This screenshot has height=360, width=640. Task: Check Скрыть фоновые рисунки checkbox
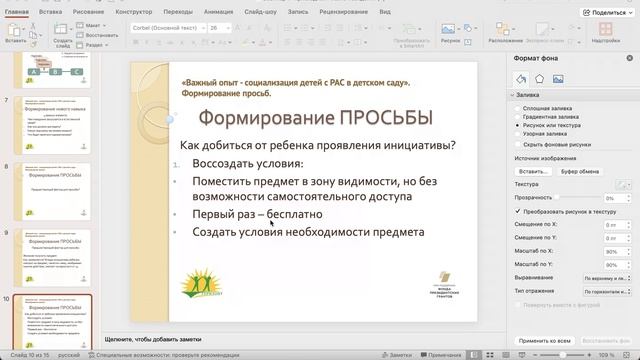coord(518,144)
